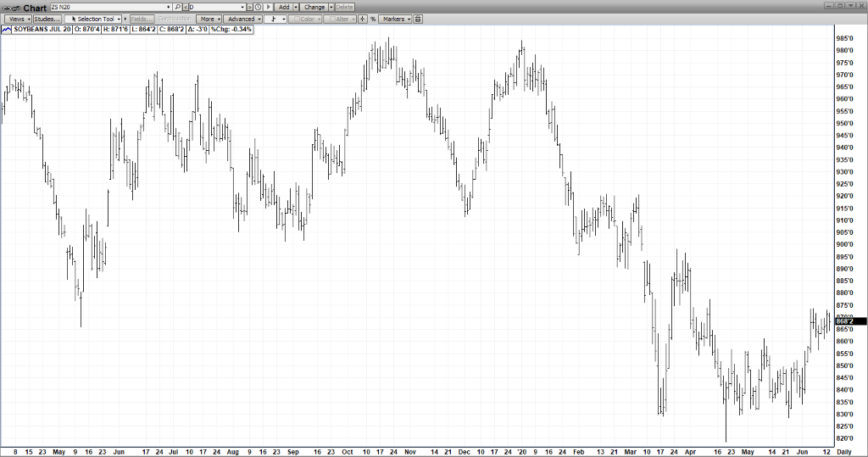
Task: Open the Views dropdown menu
Action: pos(18,19)
